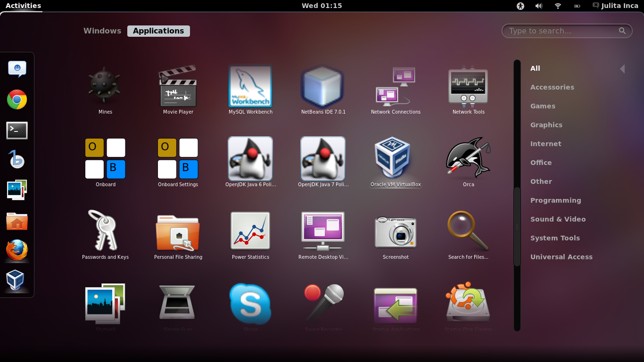Show All application categories

[535, 68]
